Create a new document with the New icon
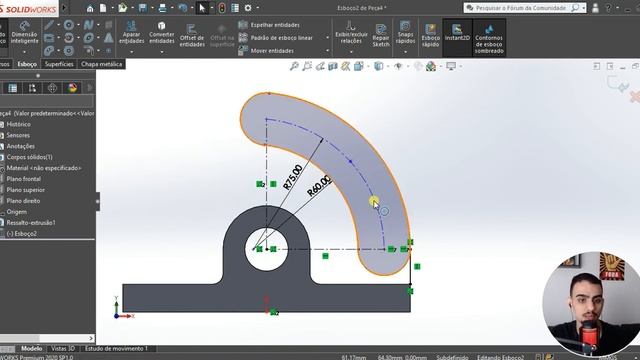 tap(104, 8)
